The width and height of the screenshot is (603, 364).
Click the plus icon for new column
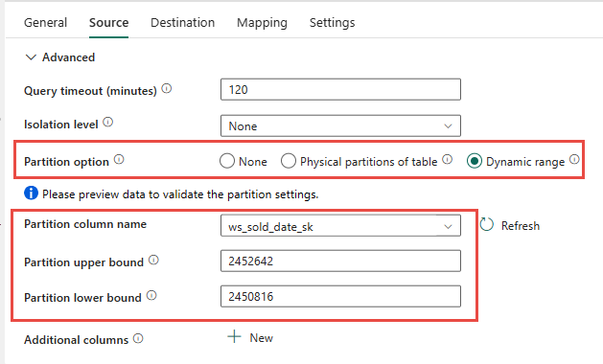234,337
